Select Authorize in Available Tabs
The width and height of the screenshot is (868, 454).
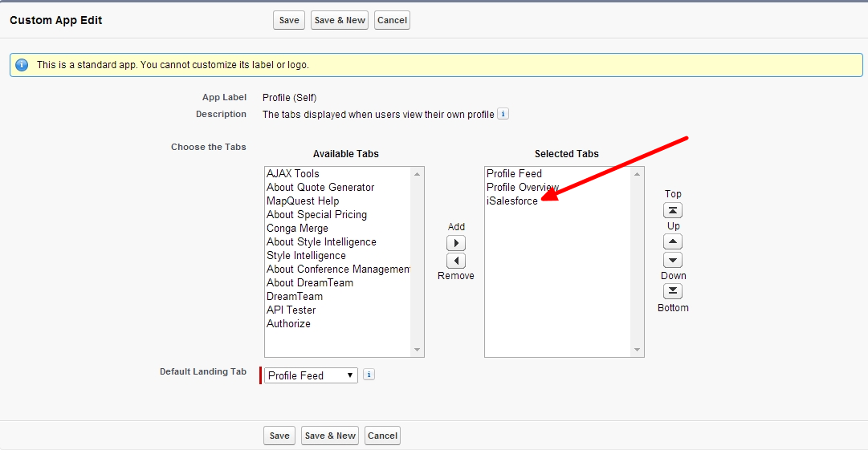[338, 323]
